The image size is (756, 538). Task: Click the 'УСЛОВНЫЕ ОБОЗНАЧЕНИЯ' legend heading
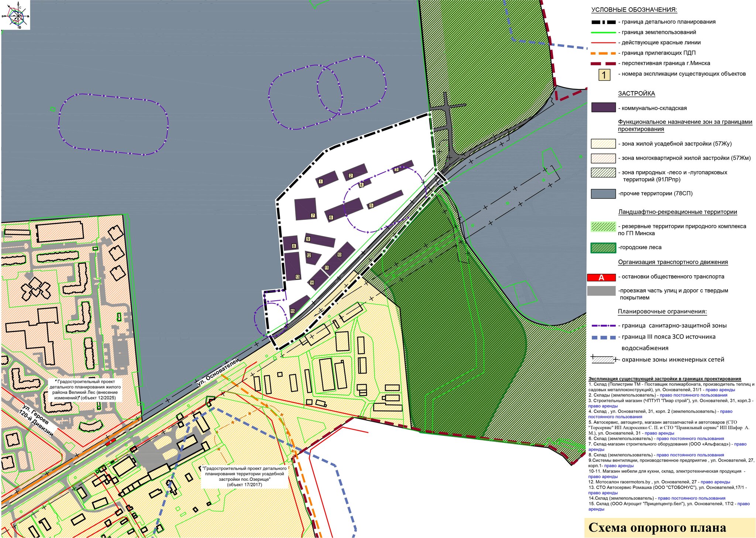[634, 10]
